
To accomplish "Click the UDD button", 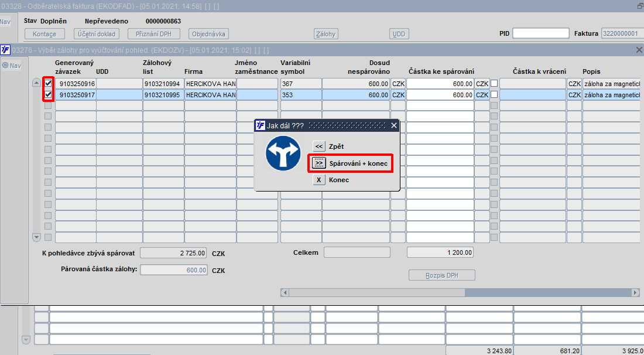I will click(x=399, y=34).
